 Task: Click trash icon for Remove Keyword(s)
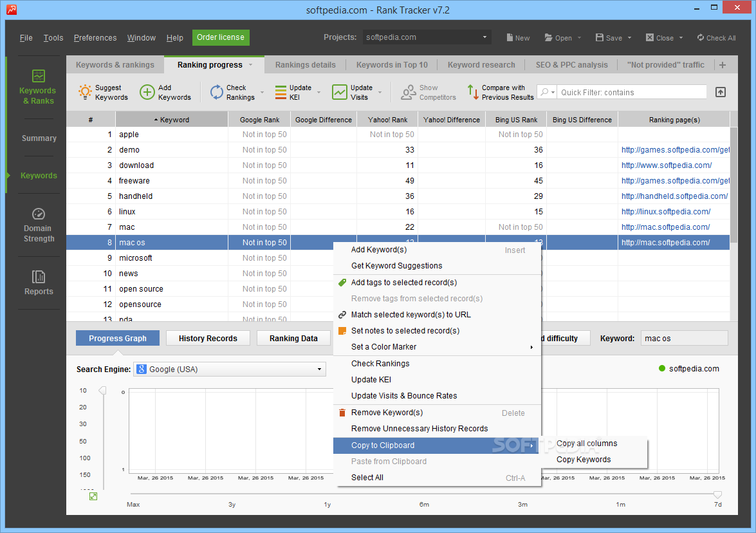click(342, 413)
